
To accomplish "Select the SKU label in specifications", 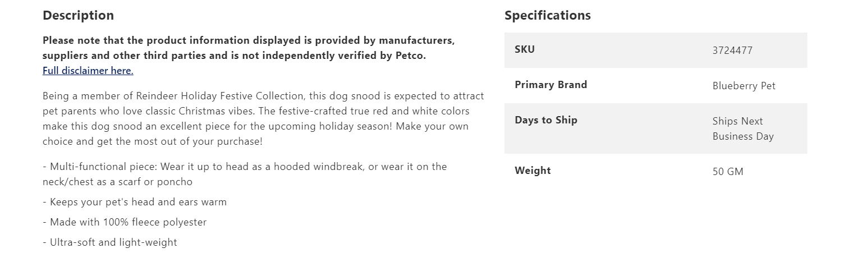I will pos(525,49).
